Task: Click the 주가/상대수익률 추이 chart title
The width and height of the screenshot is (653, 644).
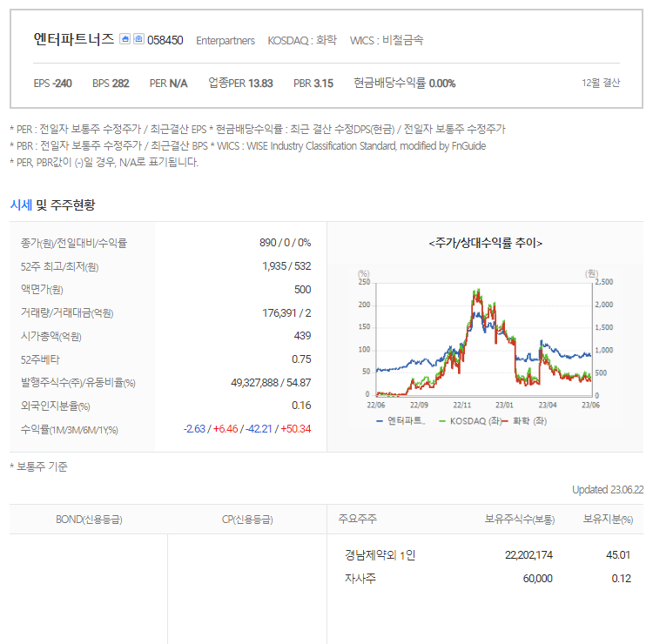Action: [486, 243]
